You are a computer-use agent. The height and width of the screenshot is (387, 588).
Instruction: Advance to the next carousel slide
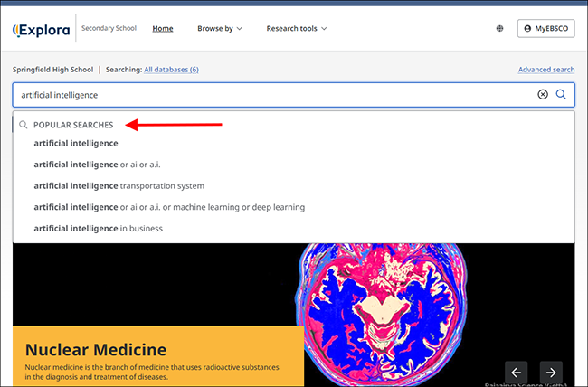click(551, 373)
